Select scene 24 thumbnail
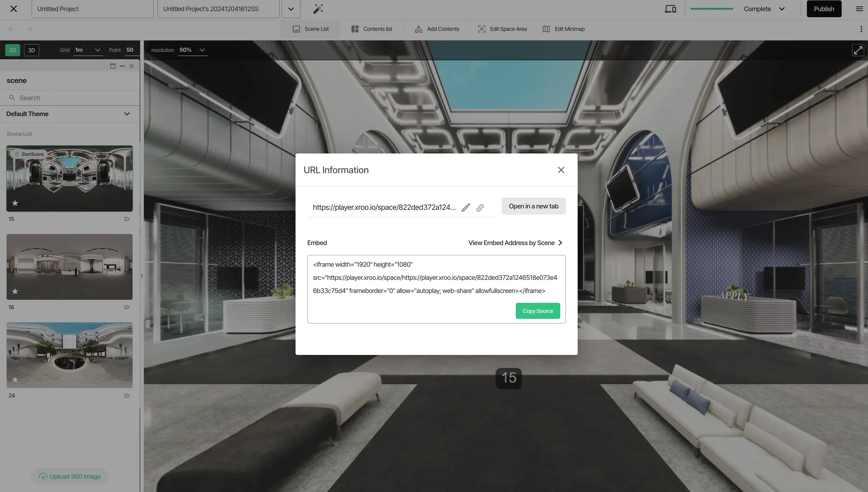Screen dimensions: 868x492 (x=70, y=355)
